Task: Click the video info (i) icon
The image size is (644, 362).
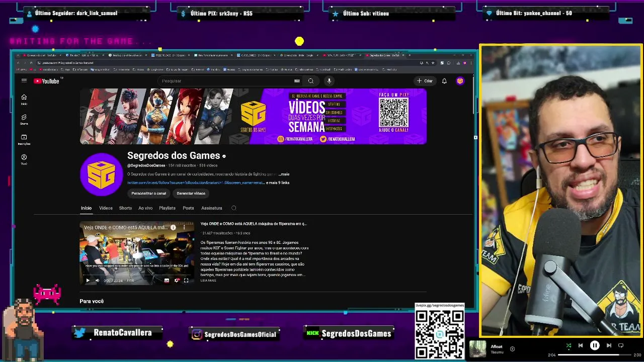Action: tap(173, 228)
